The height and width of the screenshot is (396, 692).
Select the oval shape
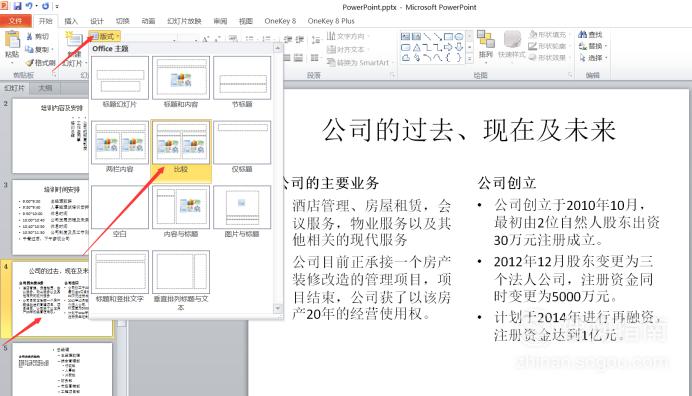pyautogui.click(x=459, y=37)
